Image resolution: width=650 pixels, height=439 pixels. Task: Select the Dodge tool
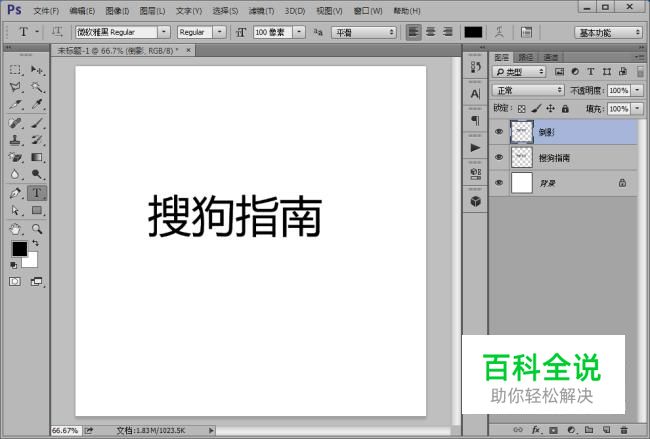tap(37, 174)
